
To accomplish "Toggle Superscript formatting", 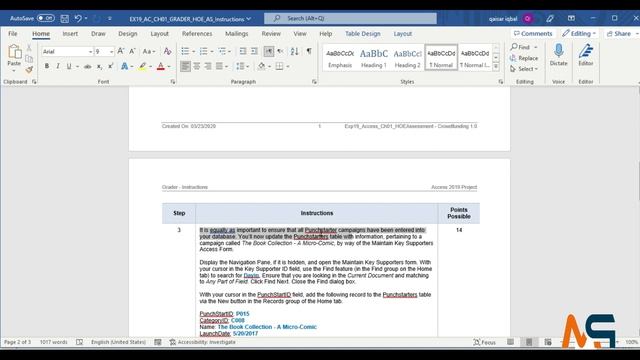I will point(111,66).
